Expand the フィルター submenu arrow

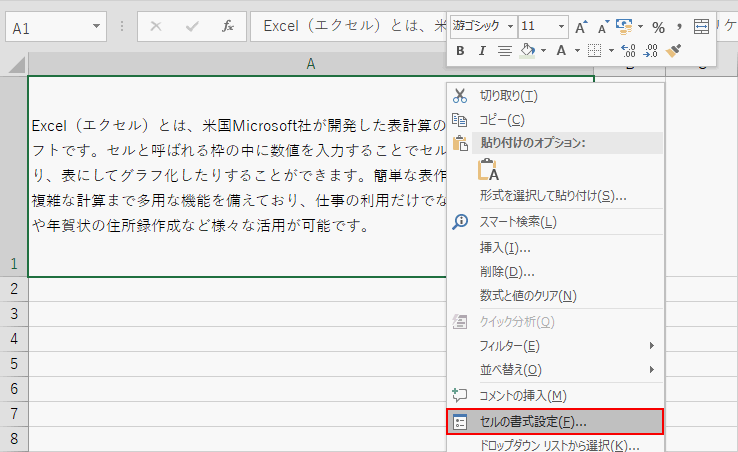[651, 346]
